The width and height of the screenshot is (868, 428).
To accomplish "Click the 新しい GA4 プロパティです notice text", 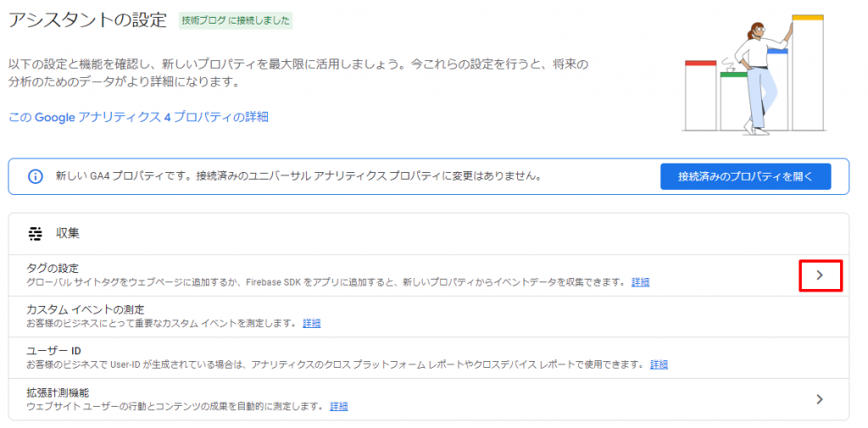I will (x=298, y=176).
